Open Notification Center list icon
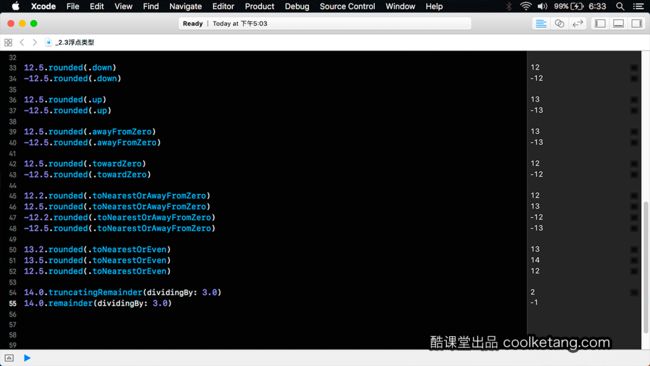650x366 pixels. point(638,6)
